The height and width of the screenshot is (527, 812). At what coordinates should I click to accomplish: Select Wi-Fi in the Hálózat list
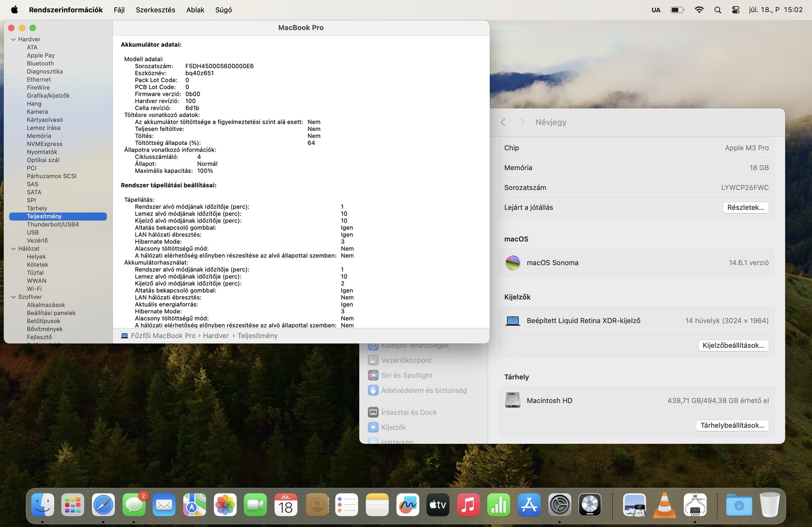[x=34, y=289]
